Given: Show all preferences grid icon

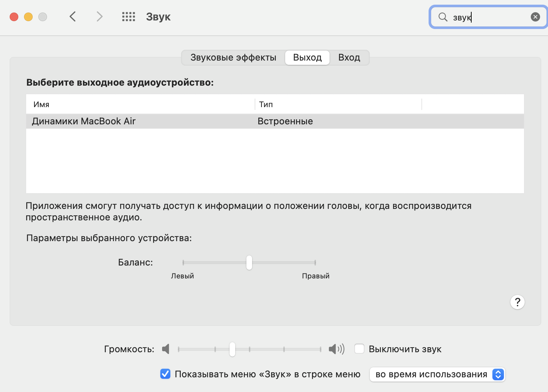Looking at the screenshot, I should coord(128,16).
